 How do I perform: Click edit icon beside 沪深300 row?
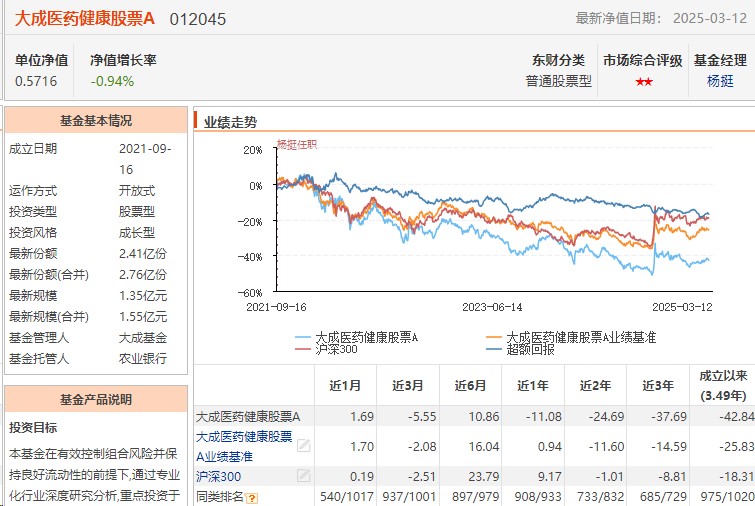point(303,476)
